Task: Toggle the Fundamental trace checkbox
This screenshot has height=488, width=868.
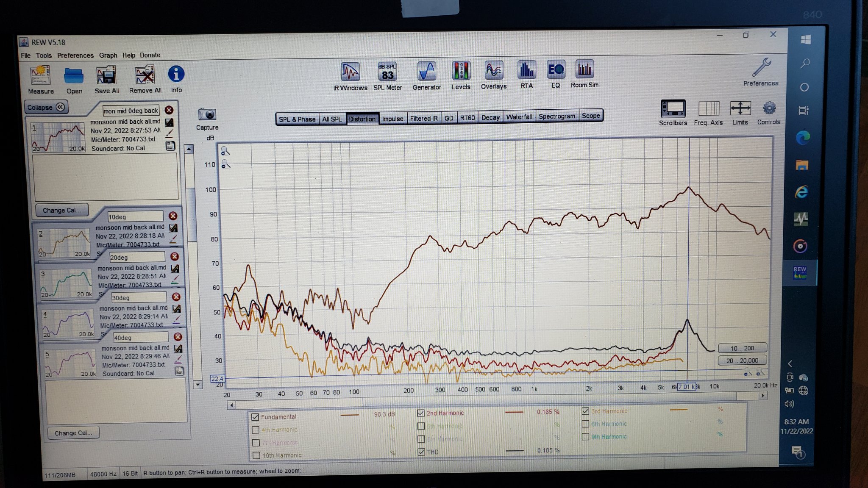Action: [x=255, y=417]
